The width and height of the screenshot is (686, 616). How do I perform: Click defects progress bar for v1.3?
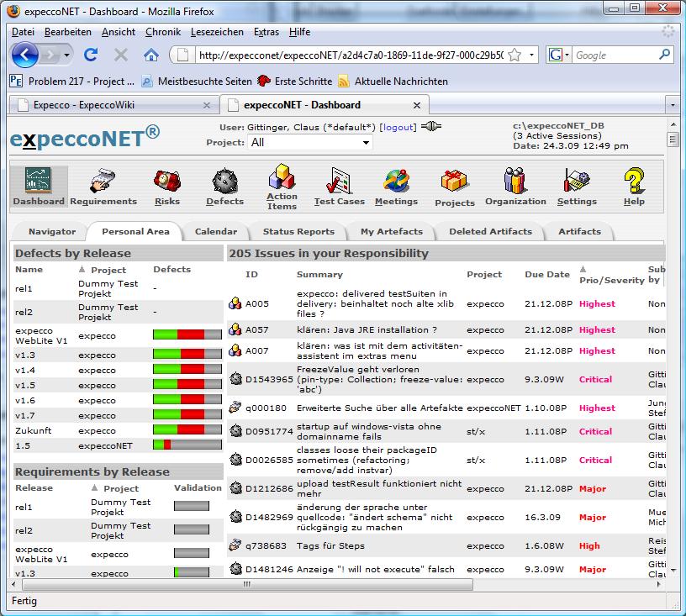coord(187,355)
